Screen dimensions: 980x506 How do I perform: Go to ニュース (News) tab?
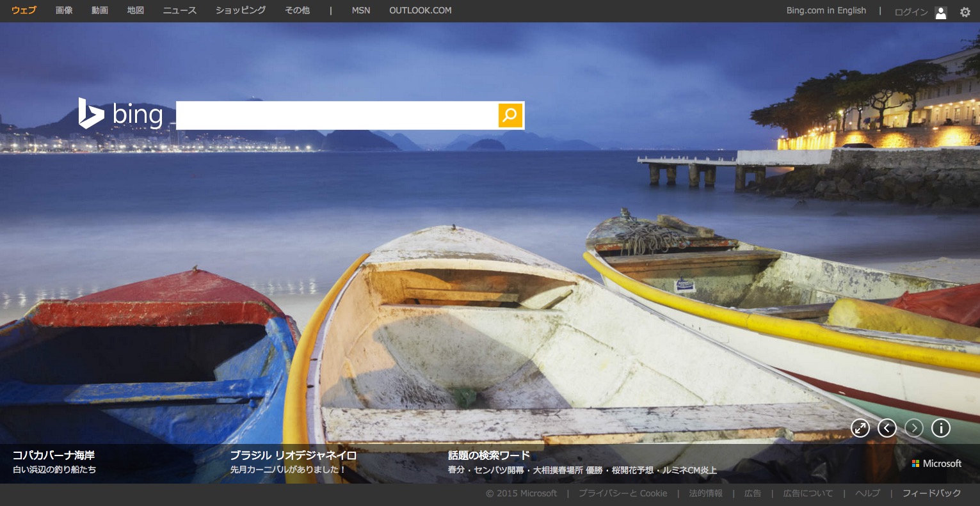pos(179,11)
